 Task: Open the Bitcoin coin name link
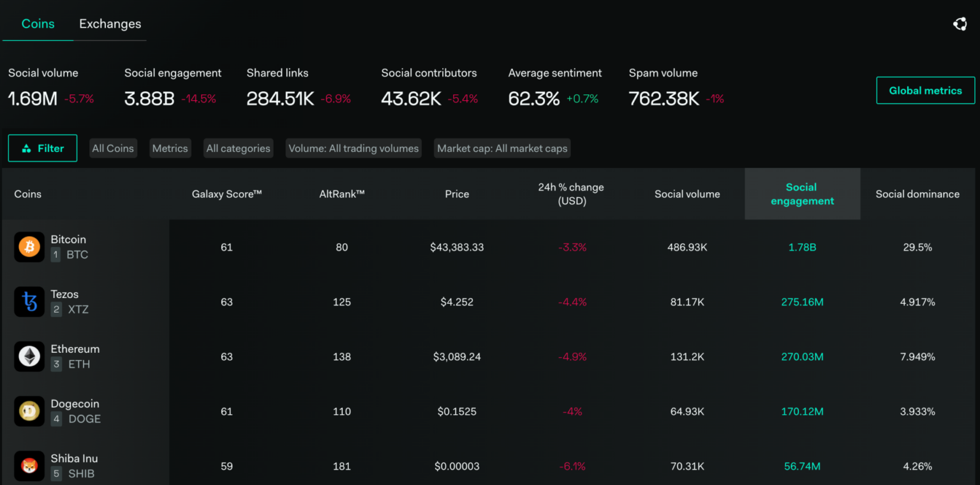point(68,239)
